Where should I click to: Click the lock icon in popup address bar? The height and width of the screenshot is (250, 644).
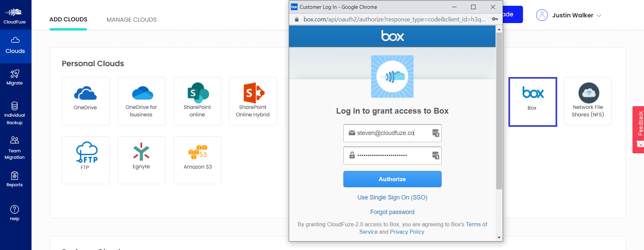click(297, 19)
